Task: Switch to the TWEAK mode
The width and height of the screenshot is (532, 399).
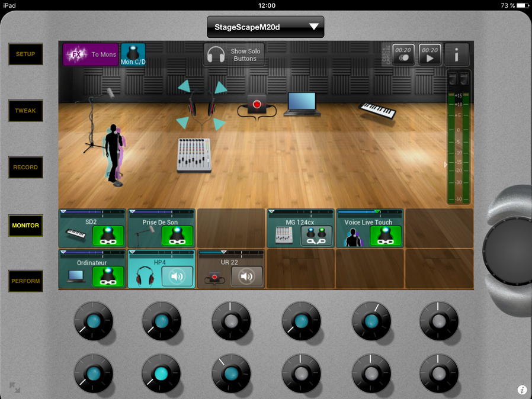Action: 25,111
